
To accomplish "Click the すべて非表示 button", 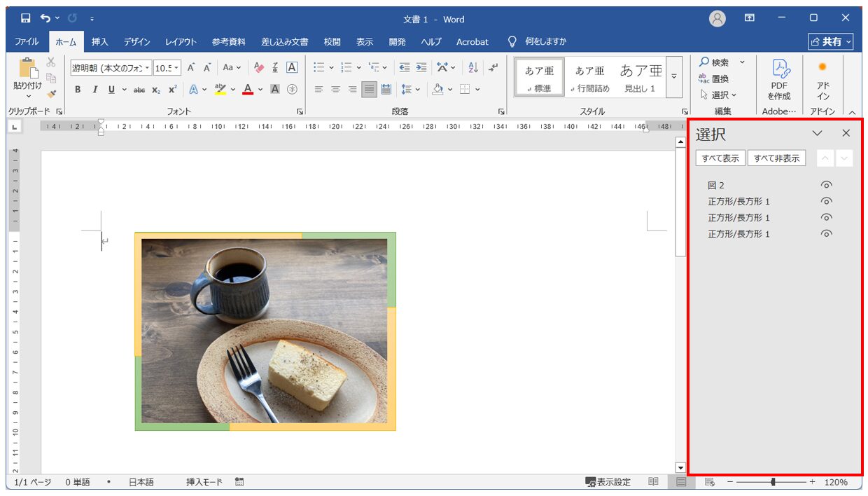I will (776, 158).
